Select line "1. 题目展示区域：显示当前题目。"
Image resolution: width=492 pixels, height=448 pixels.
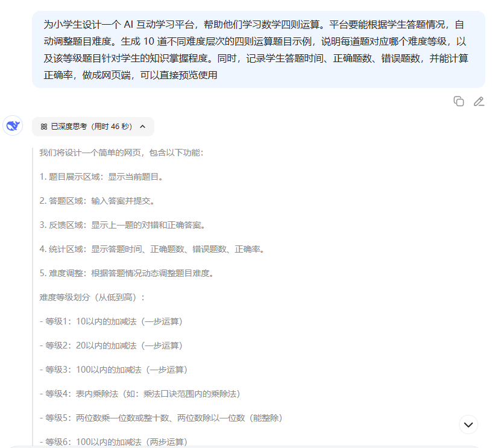click(x=101, y=177)
